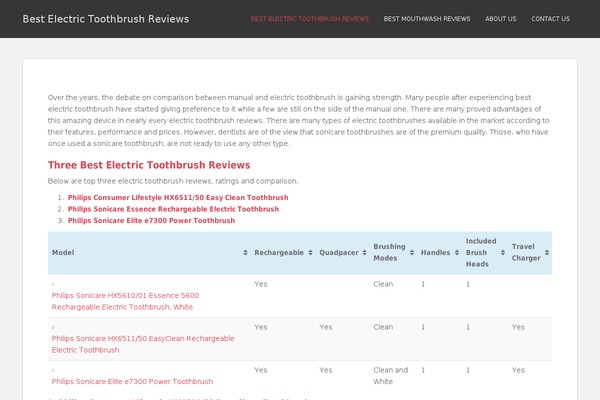This screenshot has height=400, width=600.
Task: Open Best Electric Toothbrush Reviews nav item
Action: [310, 19]
